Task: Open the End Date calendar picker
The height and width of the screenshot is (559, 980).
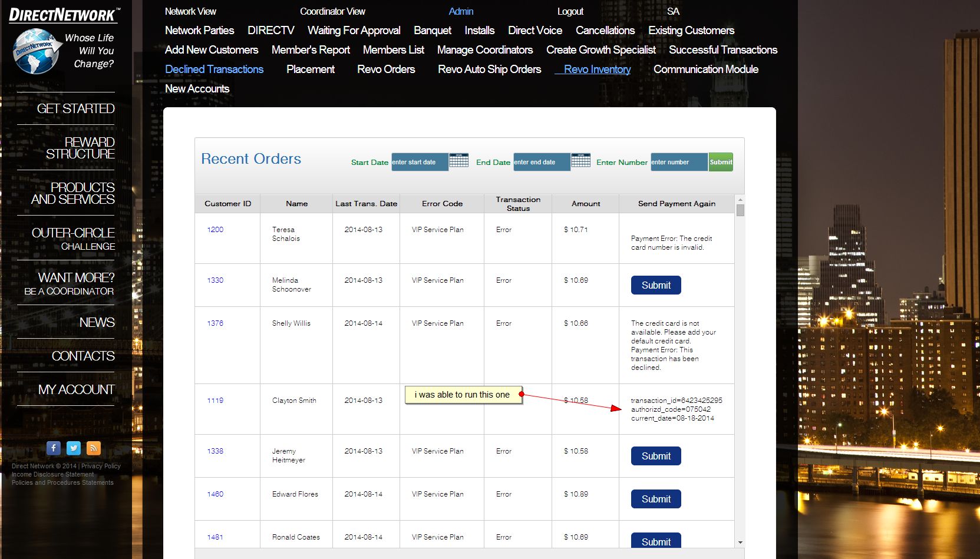Action: point(581,160)
